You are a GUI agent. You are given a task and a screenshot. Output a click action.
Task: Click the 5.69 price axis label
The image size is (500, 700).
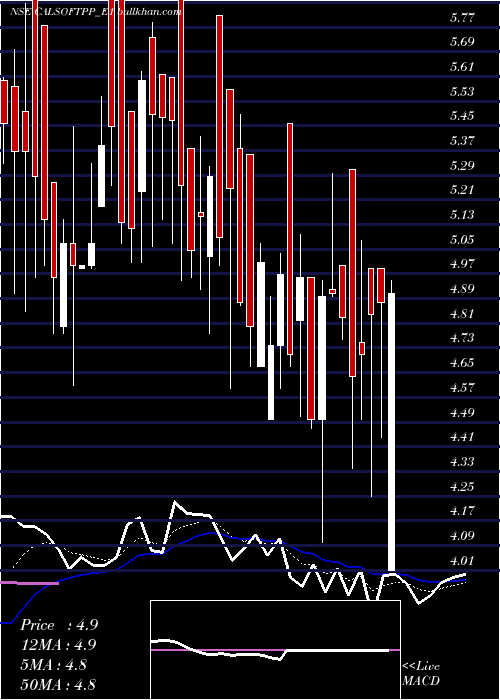point(462,42)
